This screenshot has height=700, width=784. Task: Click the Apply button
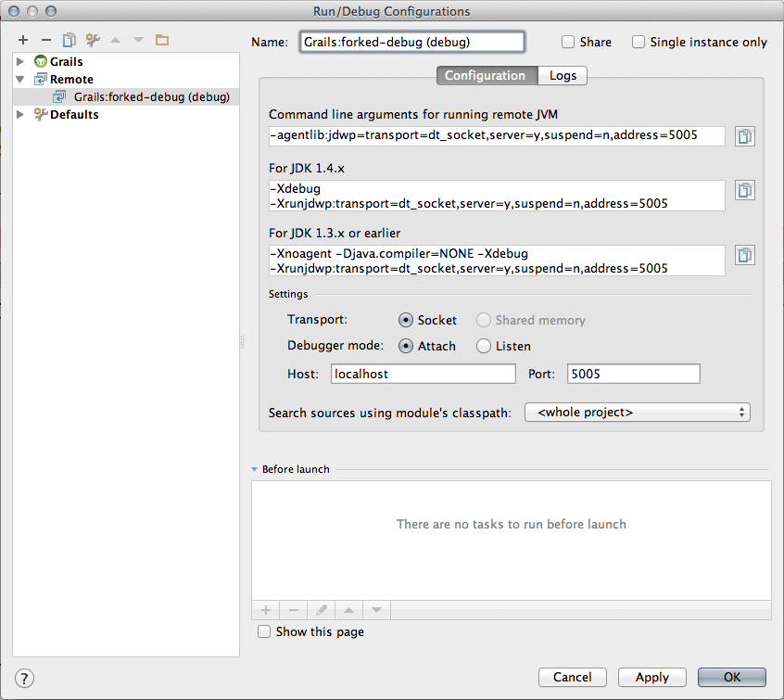click(x=651, y=677)
